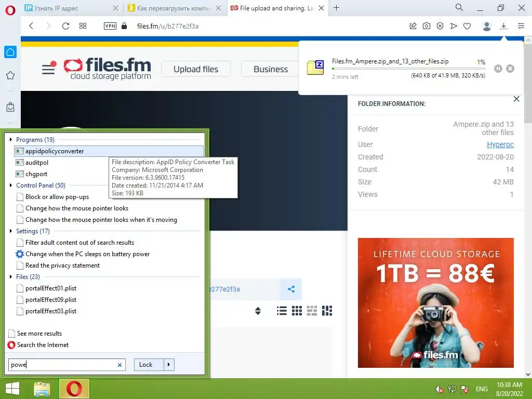
Task: Switch to list view icon
Action: pos(282,311)
